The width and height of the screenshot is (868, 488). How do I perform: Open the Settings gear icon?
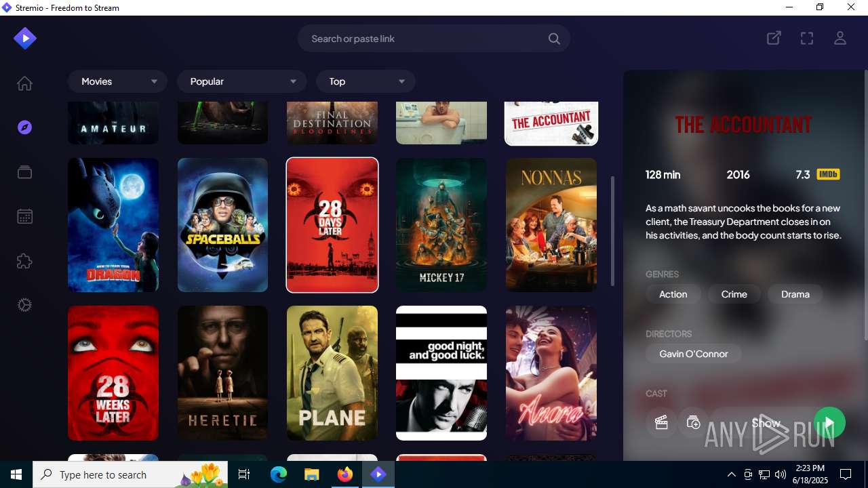24,305
